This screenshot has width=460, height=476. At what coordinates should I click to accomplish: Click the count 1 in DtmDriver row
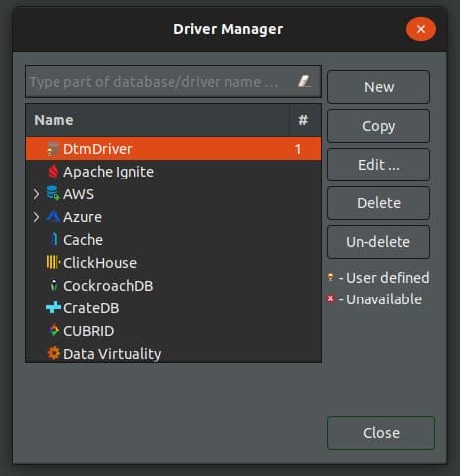[x=298, y=149]
